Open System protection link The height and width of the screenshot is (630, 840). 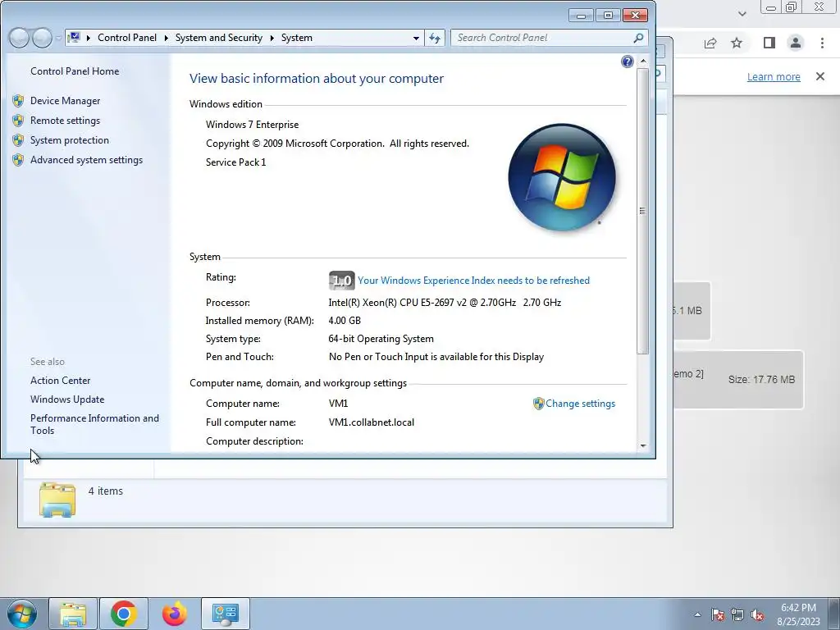click(x=69, y=140)
